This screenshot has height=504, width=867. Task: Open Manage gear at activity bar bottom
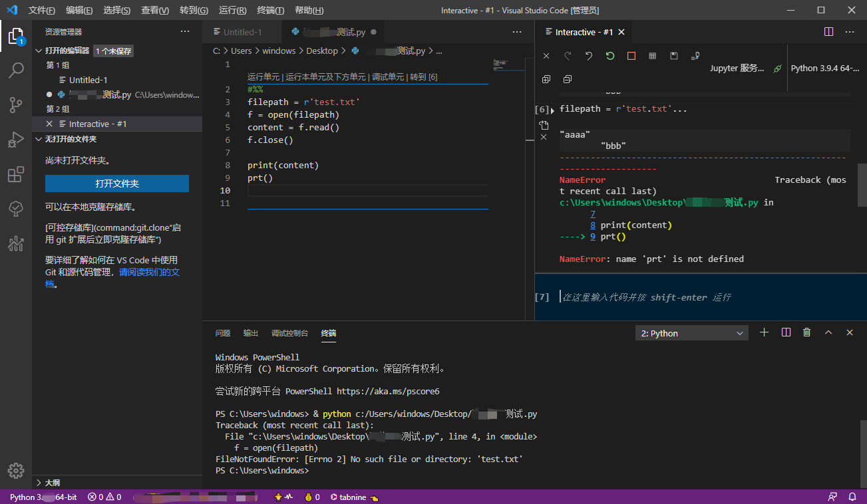[x=16, y=470]
